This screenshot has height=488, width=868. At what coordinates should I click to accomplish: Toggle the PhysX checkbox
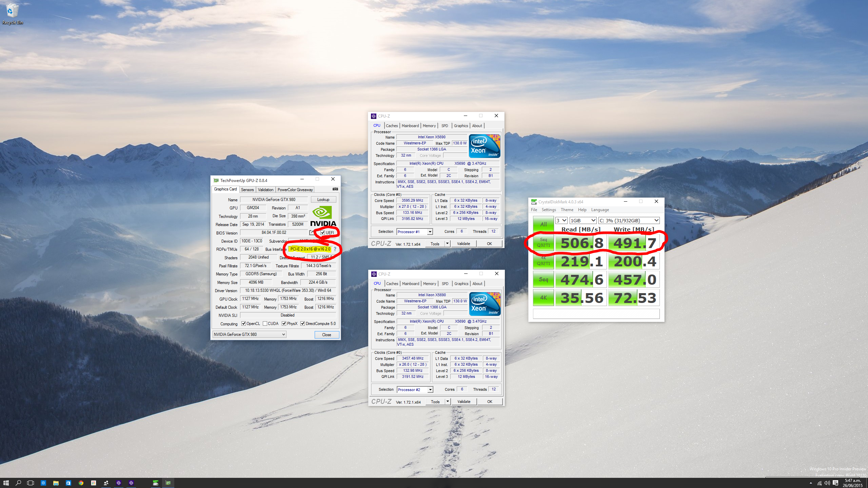click(284, 324)
